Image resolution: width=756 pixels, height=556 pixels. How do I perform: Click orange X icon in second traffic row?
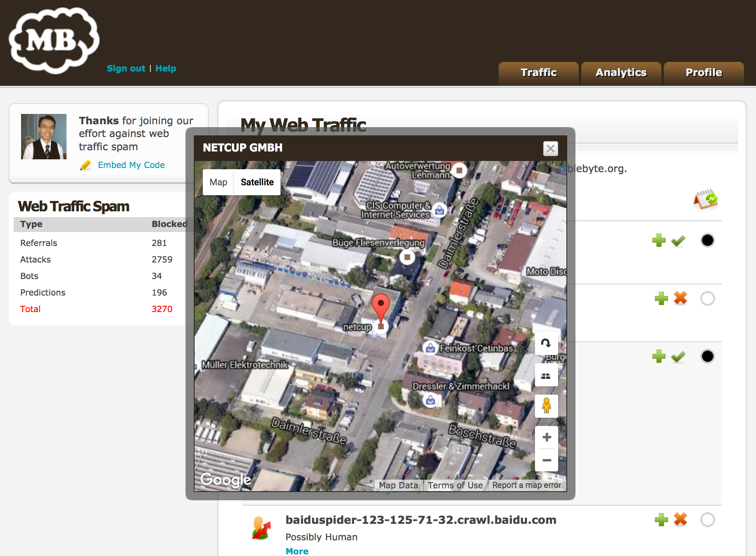(x=680, y=298)
